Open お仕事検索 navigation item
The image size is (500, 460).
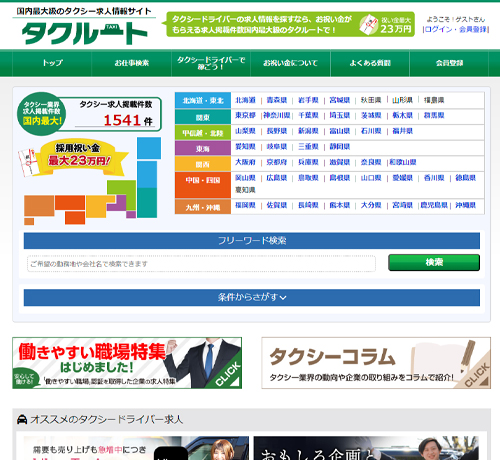132,63
